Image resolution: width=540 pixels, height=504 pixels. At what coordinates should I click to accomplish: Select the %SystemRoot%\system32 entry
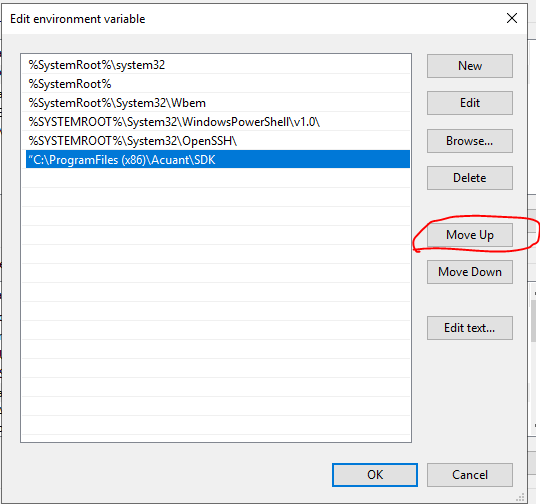pyautogui.click(x=218, y=65)
